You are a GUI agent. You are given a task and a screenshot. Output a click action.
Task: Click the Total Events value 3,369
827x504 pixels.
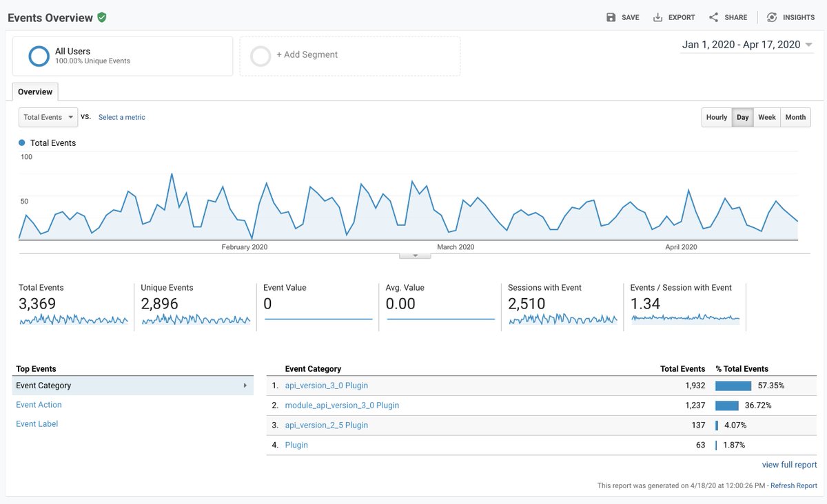coord(37,304)
